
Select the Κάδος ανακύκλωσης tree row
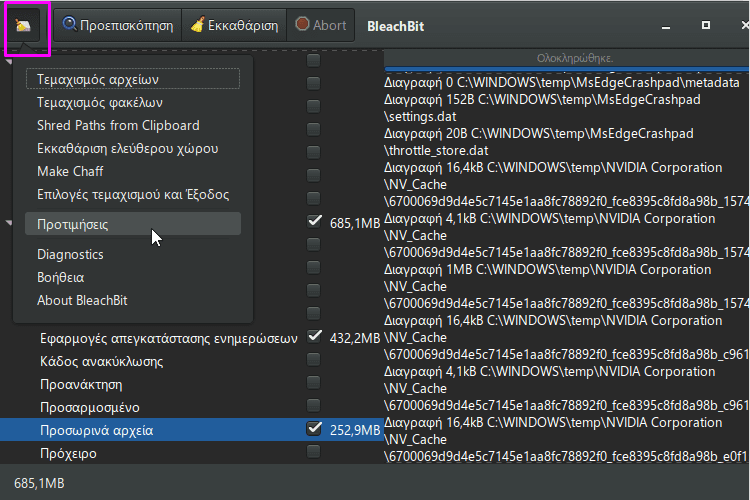click(191, 361)
